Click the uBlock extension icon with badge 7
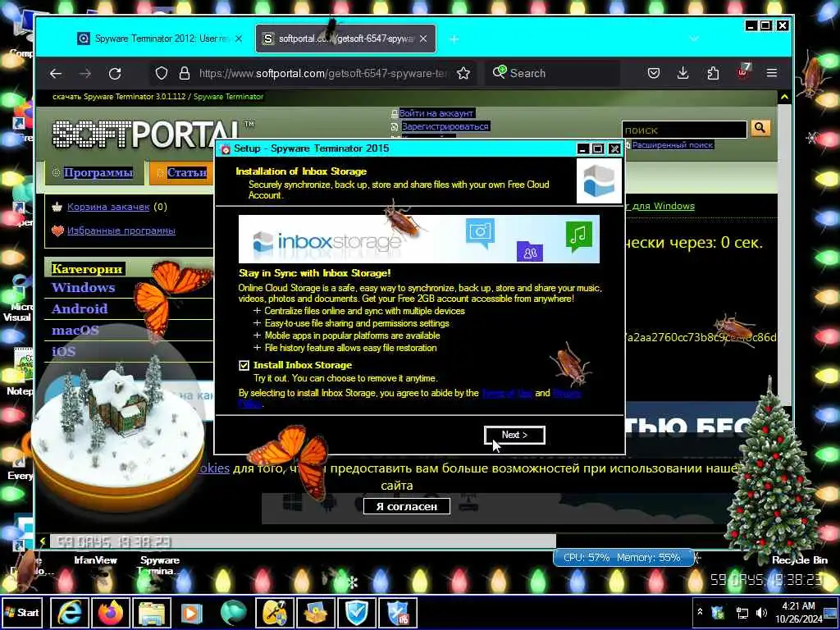 (x=743, y=72)
